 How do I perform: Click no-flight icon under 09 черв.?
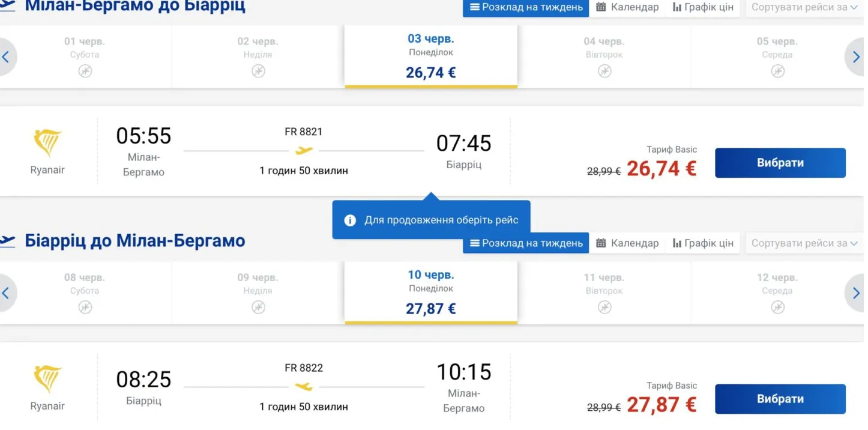[x=258, y=307]
